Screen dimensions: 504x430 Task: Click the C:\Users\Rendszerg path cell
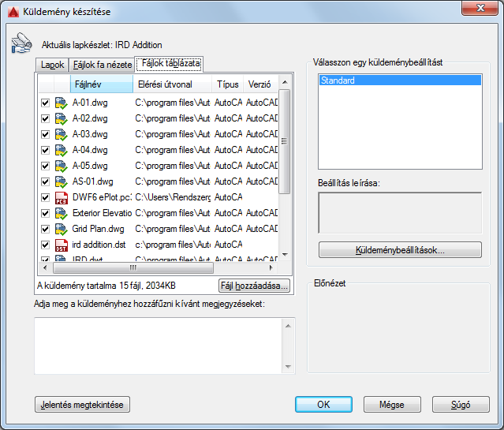[x=173, y=197]
